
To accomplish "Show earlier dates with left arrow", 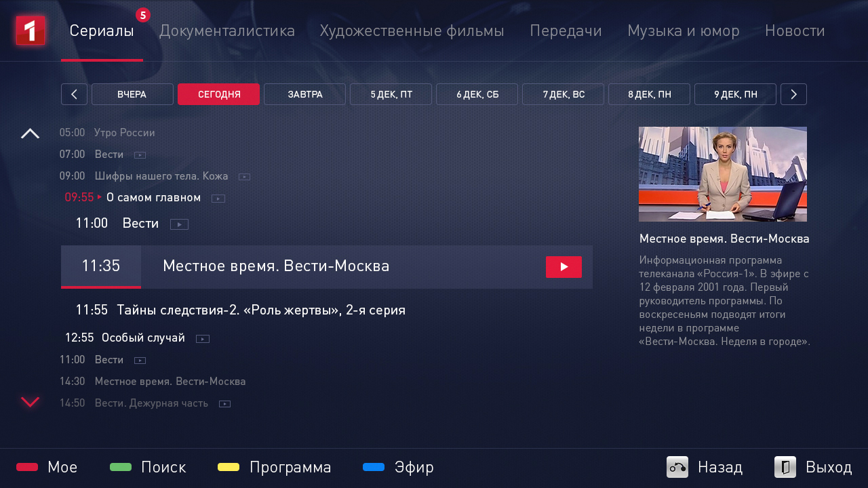I will [x=74, y=94].
